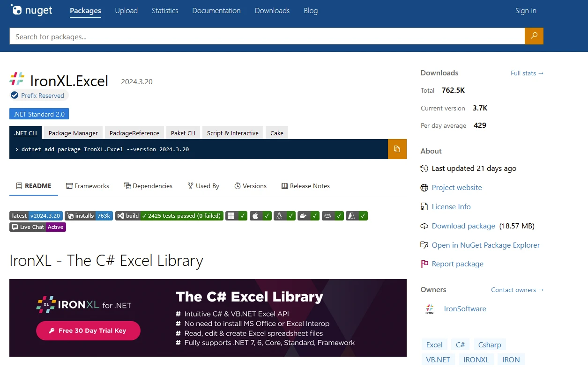Open the Live Chat Active badge

[37, 227]
